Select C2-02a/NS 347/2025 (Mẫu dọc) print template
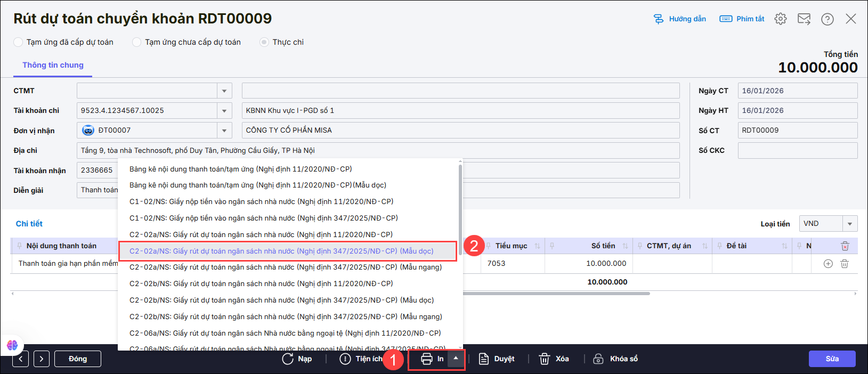 click(x=281, y=251)
